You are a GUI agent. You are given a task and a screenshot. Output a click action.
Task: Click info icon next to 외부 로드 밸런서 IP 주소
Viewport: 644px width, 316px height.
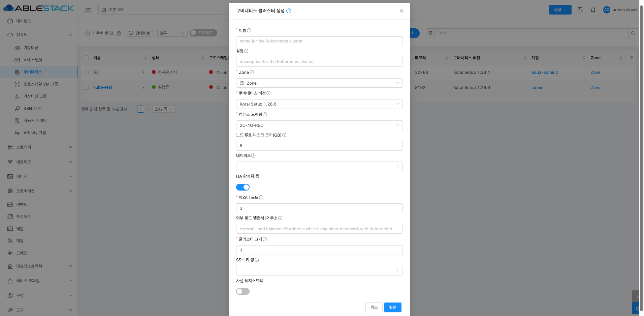[280, 218]
